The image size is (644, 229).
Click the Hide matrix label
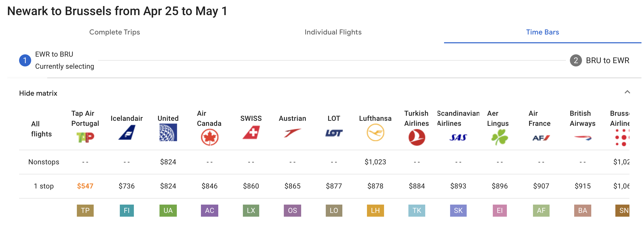pyautogui.click(x=38, y=93)
